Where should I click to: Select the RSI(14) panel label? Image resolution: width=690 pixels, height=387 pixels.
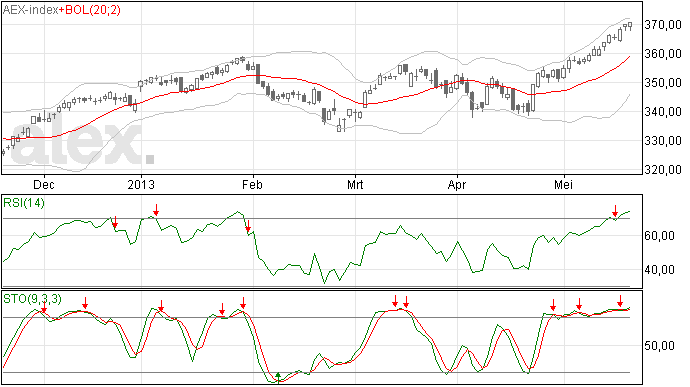click(x=24, y=203)
